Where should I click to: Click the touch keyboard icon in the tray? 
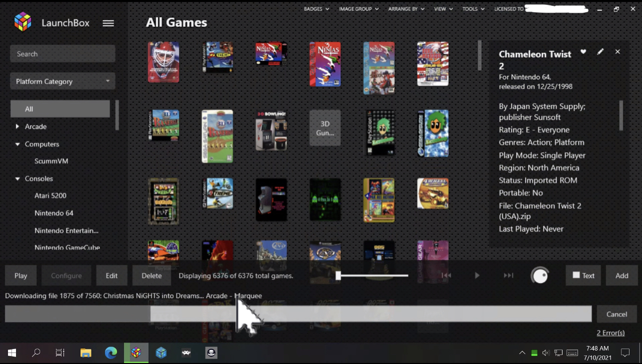tap(572, 353)
